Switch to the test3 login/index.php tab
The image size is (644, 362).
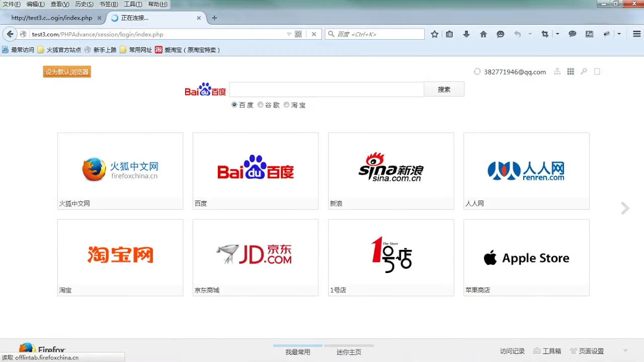point(52,18)
